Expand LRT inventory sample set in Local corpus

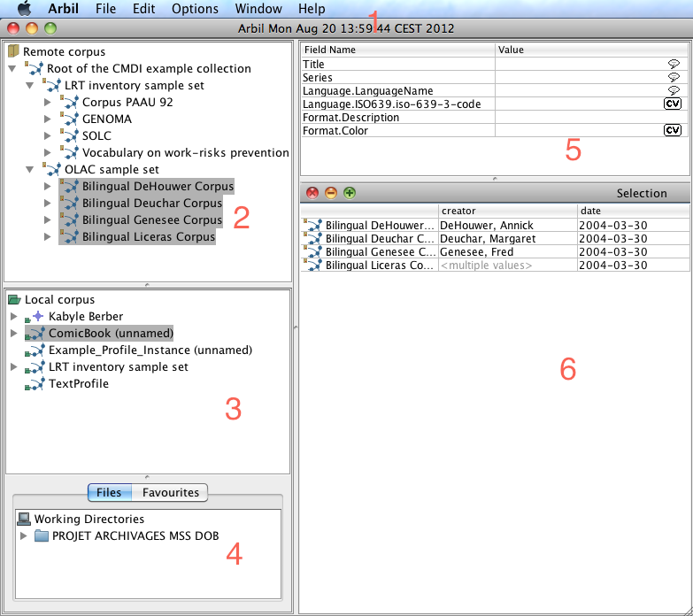(x=13, y=366)
